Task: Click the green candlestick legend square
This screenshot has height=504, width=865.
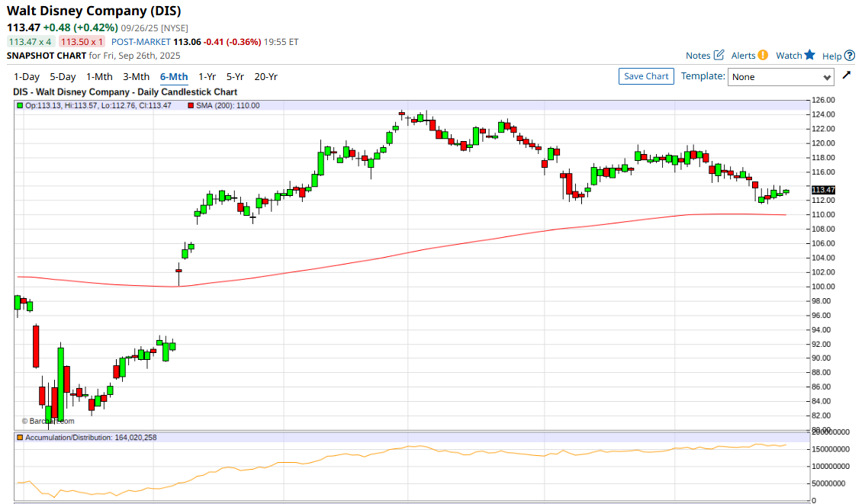Action: pos(20,105)
